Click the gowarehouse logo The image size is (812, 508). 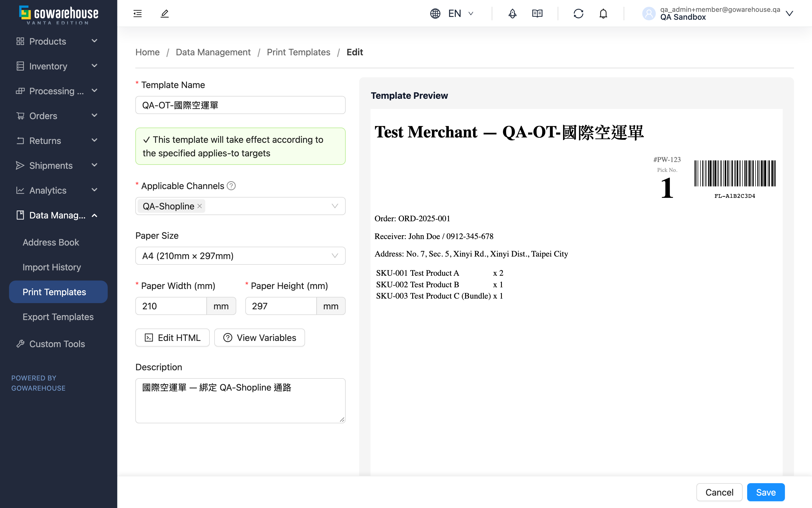[59, 15]
